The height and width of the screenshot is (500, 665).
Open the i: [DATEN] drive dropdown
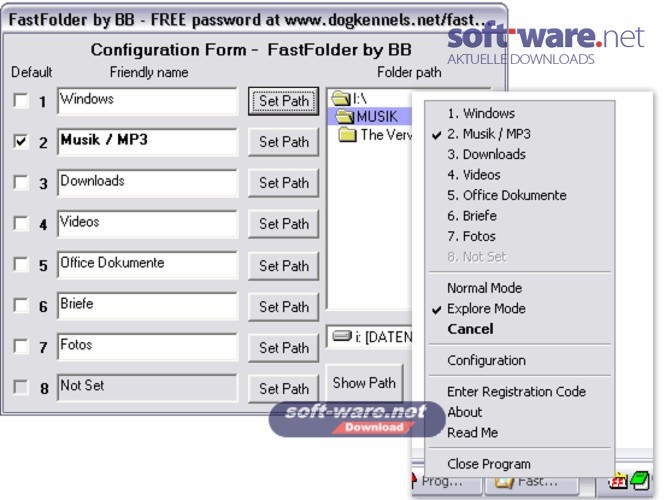[x=370, y=337]
